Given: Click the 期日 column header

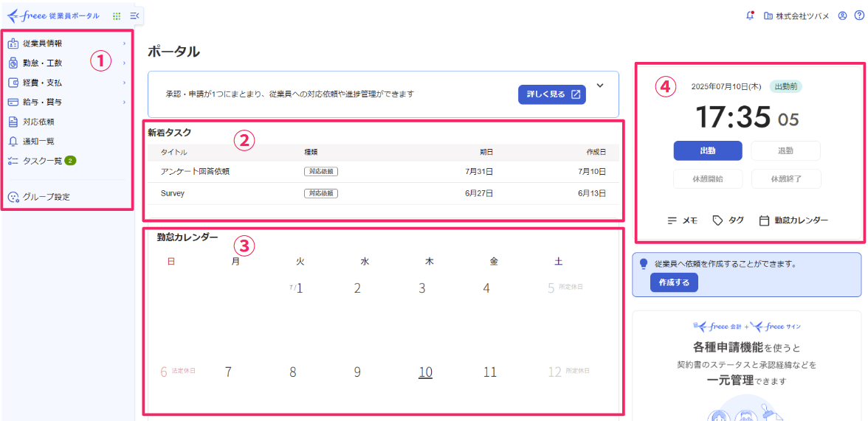Looking at the screenshot, I should click(486, 152).
